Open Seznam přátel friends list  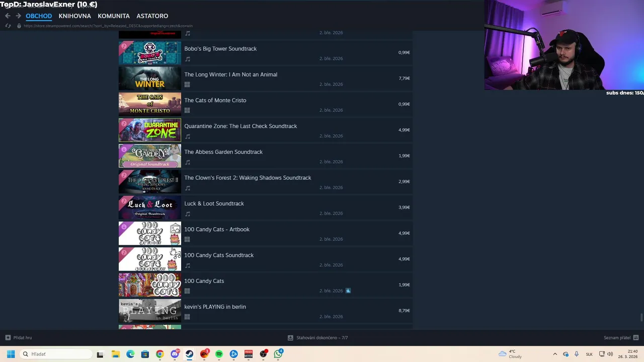[x=617, y=338]
